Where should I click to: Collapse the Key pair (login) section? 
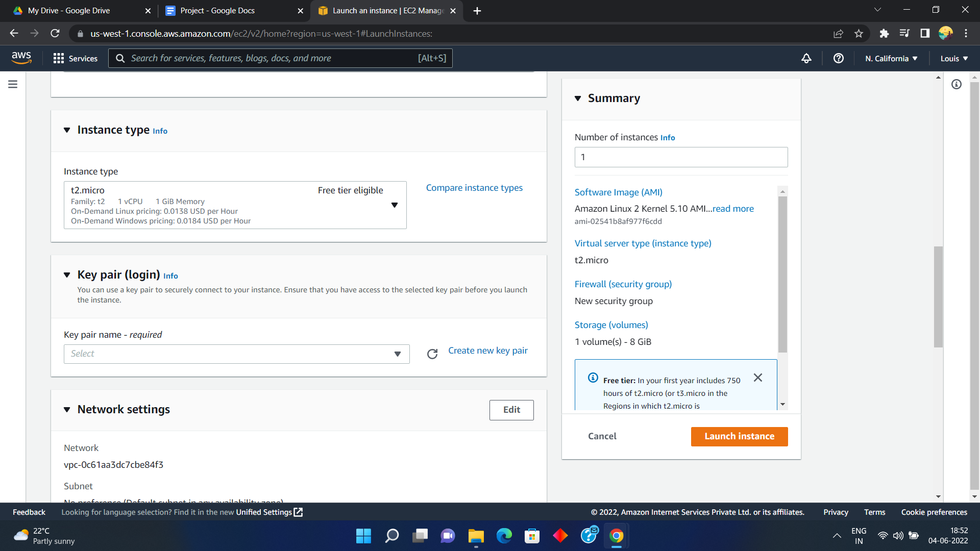[x=67, y=275]
